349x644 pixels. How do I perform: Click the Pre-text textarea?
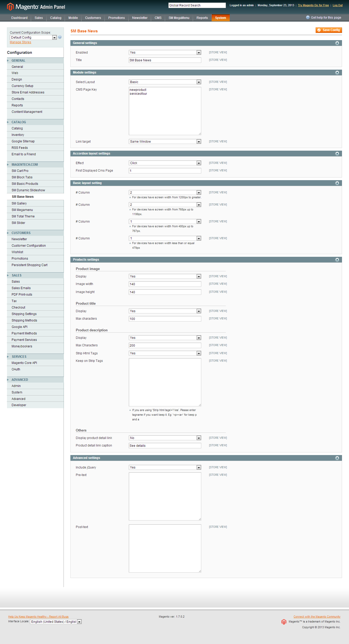tap(165, 496)
